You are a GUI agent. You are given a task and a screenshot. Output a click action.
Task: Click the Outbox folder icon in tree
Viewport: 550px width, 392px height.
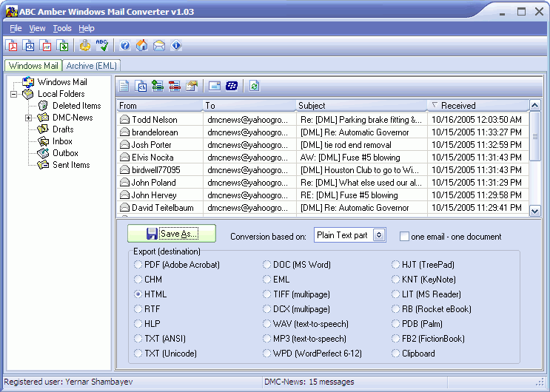pos(43,153)
